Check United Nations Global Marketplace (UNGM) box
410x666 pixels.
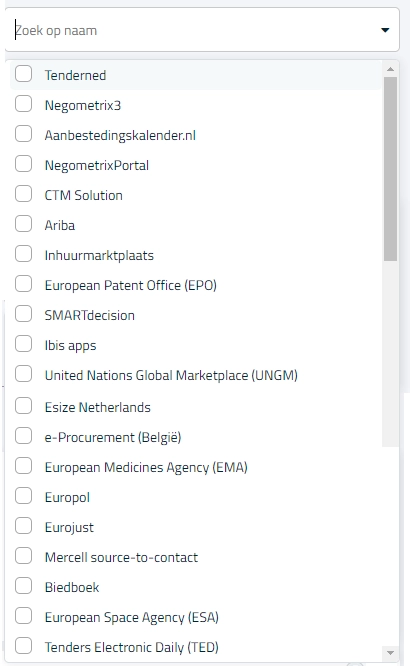coord(23,374)
